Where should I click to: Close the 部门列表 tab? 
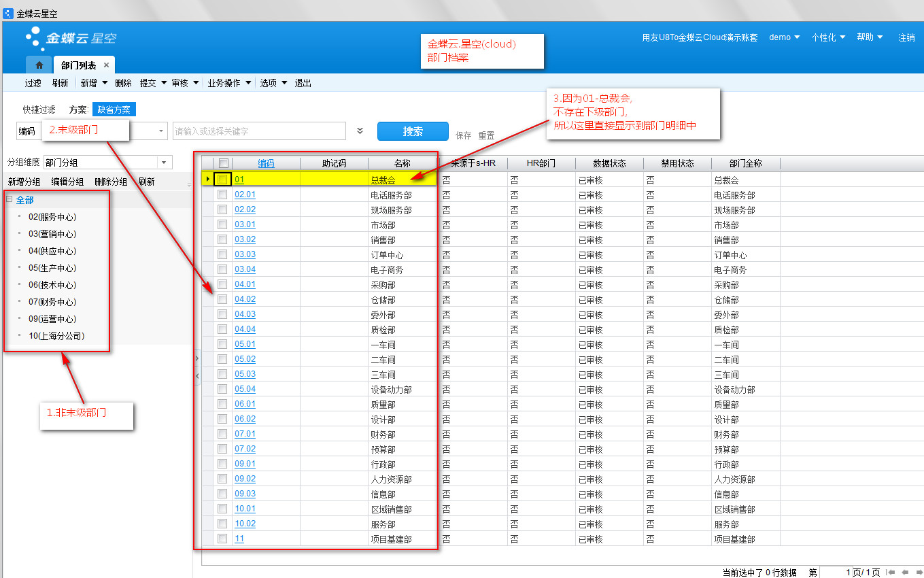(106, 65)
